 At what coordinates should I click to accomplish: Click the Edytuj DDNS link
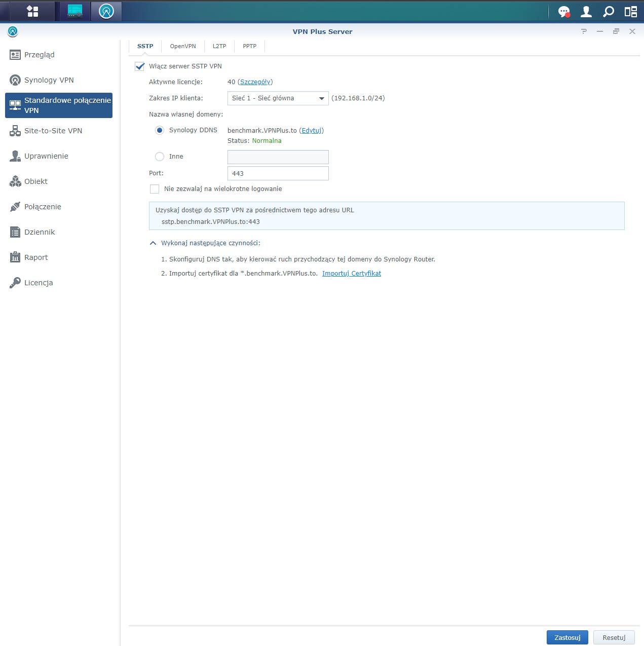(312, 131)
